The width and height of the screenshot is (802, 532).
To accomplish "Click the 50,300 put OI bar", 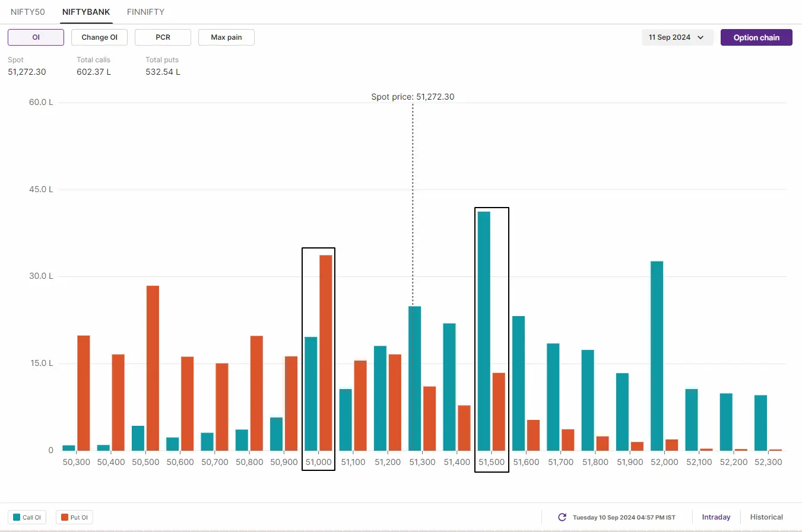I will tap(84, 393).
